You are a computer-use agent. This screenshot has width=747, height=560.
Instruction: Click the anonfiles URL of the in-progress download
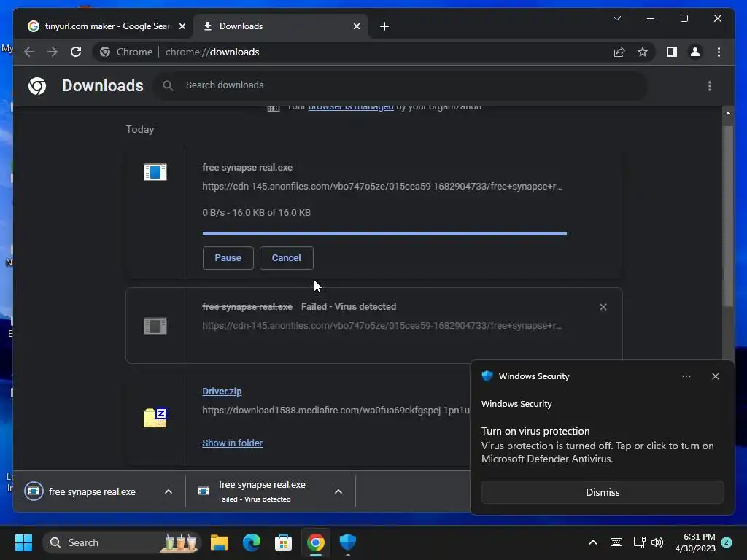click(x=382, y=187)
